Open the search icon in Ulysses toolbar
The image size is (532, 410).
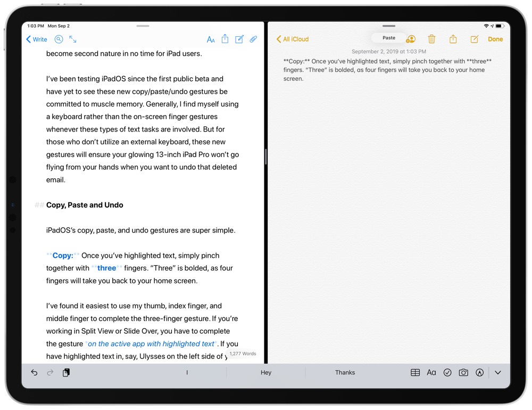tap(59, 39)
